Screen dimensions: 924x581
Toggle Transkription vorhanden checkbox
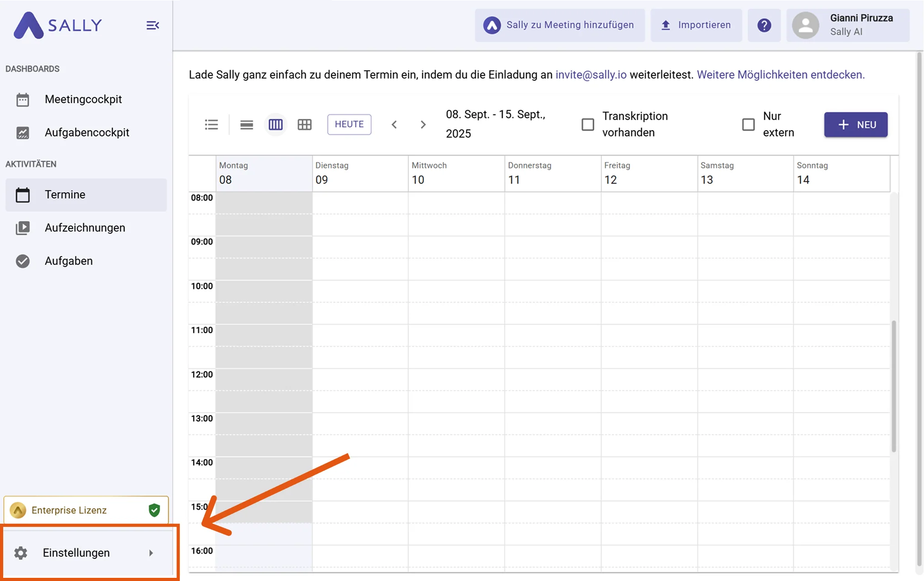pyautogui.click(x=588, y=124)
